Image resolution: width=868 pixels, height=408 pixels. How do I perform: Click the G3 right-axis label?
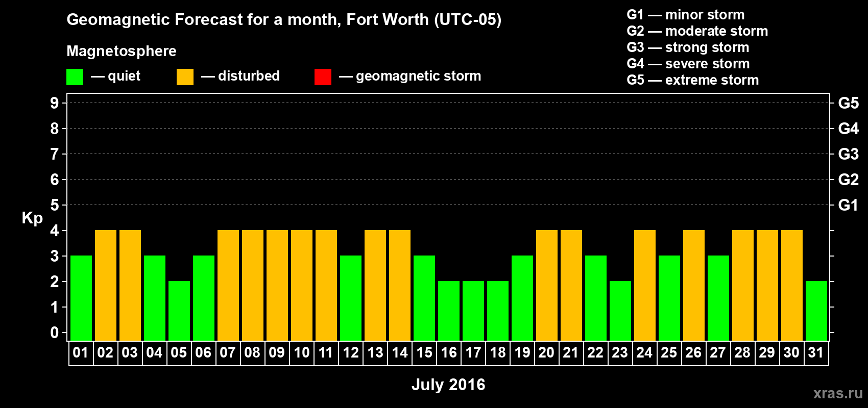(849, 155)
